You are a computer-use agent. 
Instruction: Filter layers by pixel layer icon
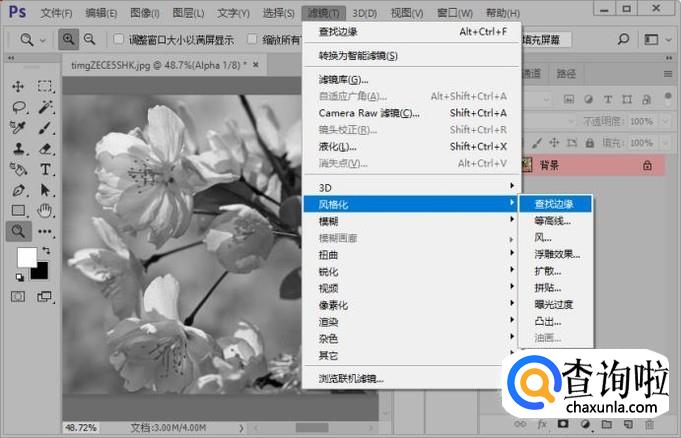point(569,100)
